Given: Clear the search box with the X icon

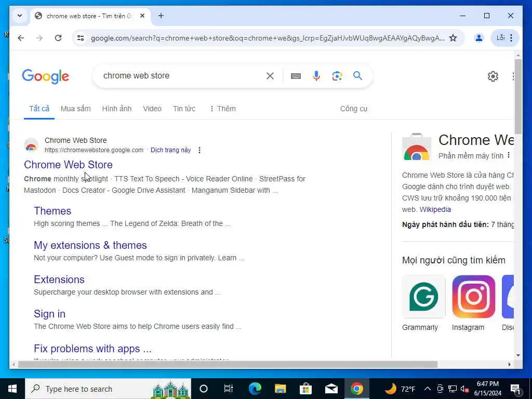Looking at the screenshot, I should coord(270,76).
